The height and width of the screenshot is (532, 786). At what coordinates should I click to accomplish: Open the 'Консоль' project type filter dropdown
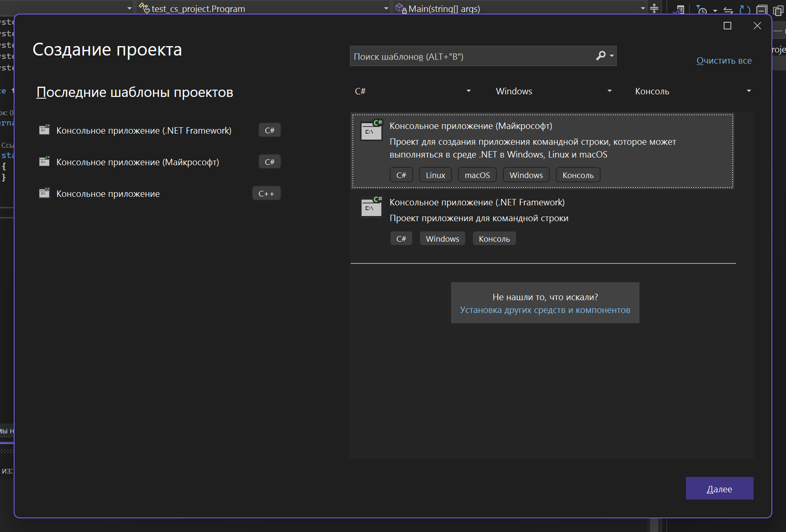coord(693,91)
